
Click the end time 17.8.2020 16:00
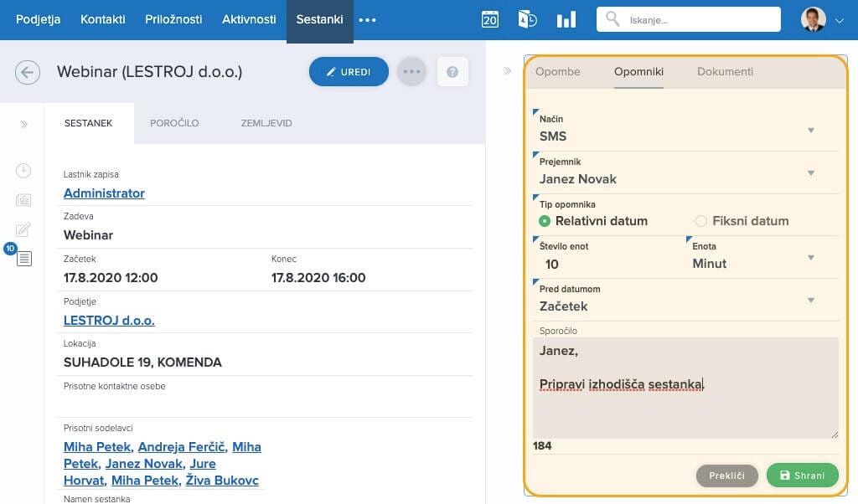point(318,278)
